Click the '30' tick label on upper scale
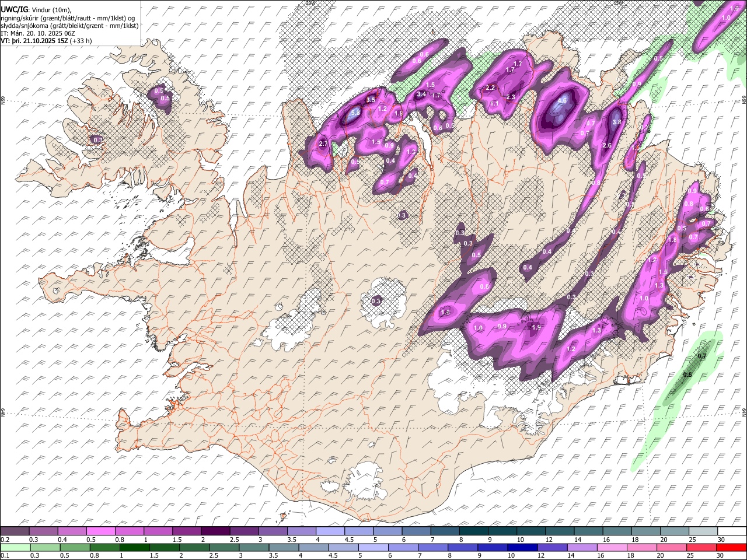Viewport: 747px width, 560px height. point(721,540)
